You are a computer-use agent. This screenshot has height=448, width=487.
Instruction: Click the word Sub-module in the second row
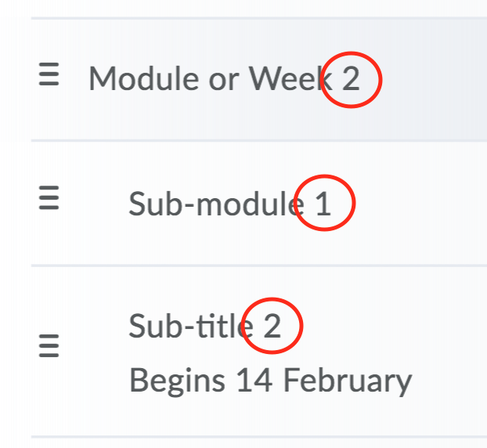pos(216,204)
